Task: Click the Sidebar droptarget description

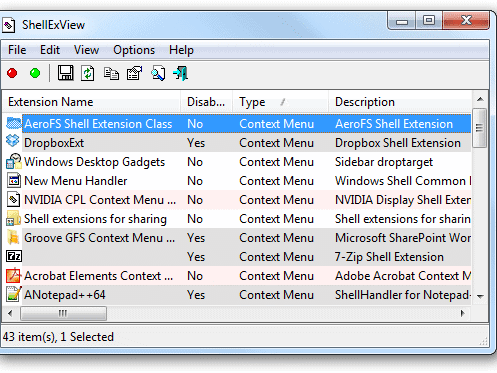Action: point(384,162)
